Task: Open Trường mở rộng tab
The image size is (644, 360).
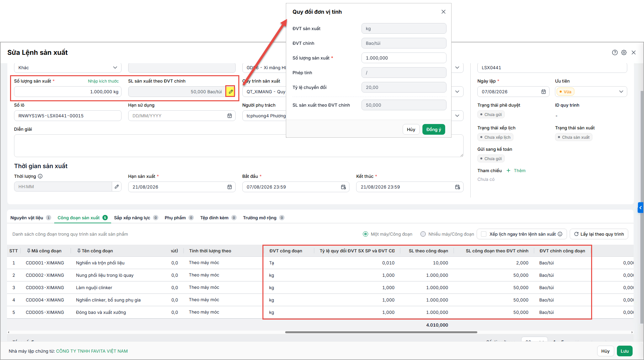Action: 263,218
